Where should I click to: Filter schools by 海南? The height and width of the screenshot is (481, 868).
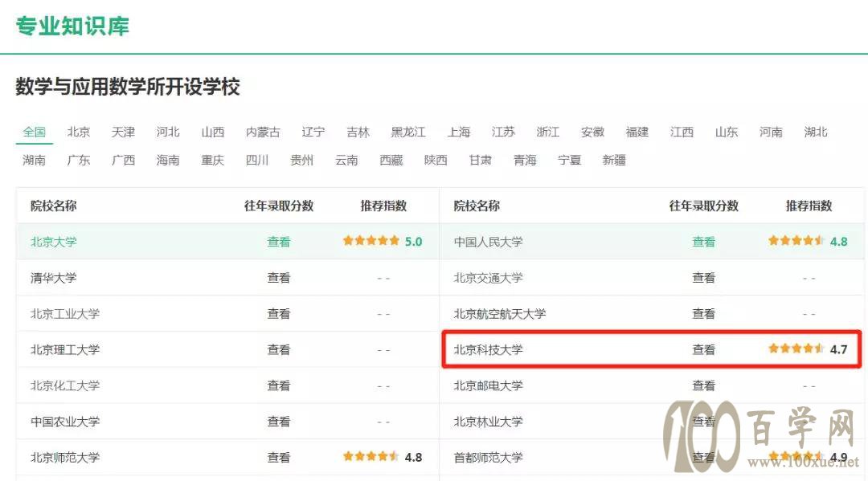[x=168, y=161]
